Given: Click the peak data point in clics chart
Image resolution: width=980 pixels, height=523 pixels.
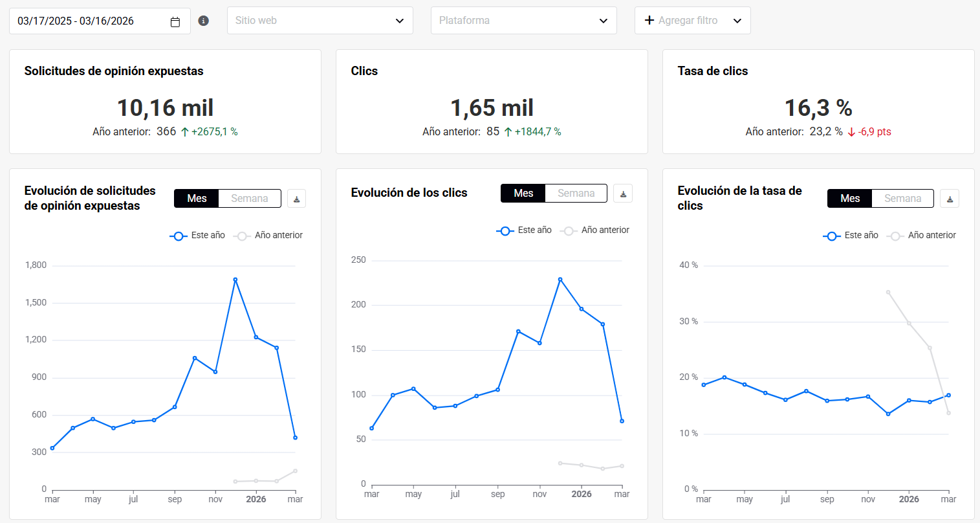Looking at the screenshot, I should click(560, 280).
